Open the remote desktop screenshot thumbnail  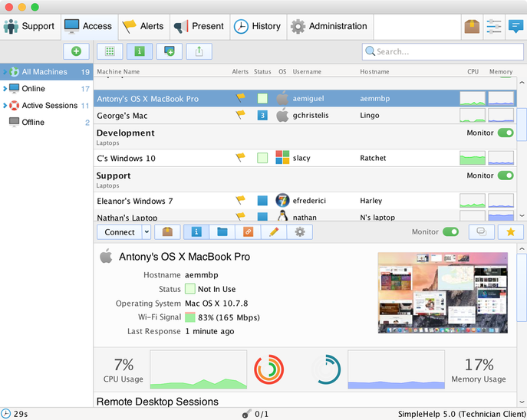click(443, 293)
